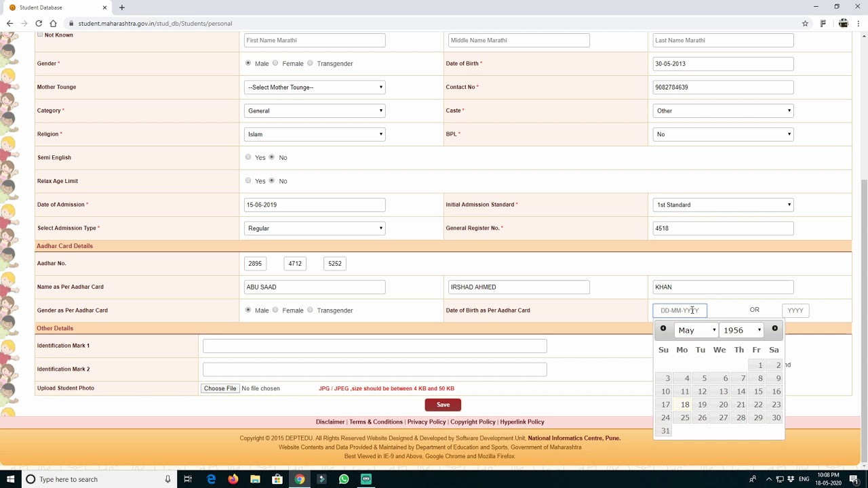This screenshot has height=488, width=868.
Task: Select Transgender for Gender as Per Aadhar Card
Action: pos(310,310)
